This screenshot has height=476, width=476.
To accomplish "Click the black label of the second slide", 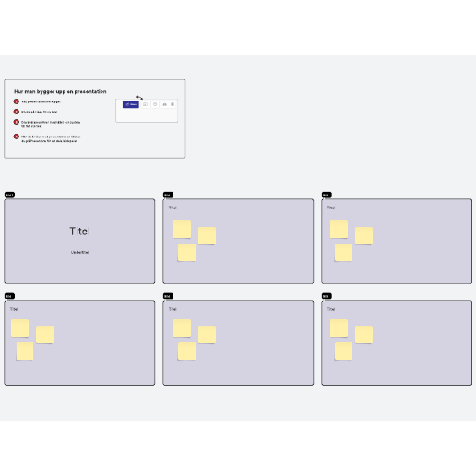I will click(x=168, y=195).
